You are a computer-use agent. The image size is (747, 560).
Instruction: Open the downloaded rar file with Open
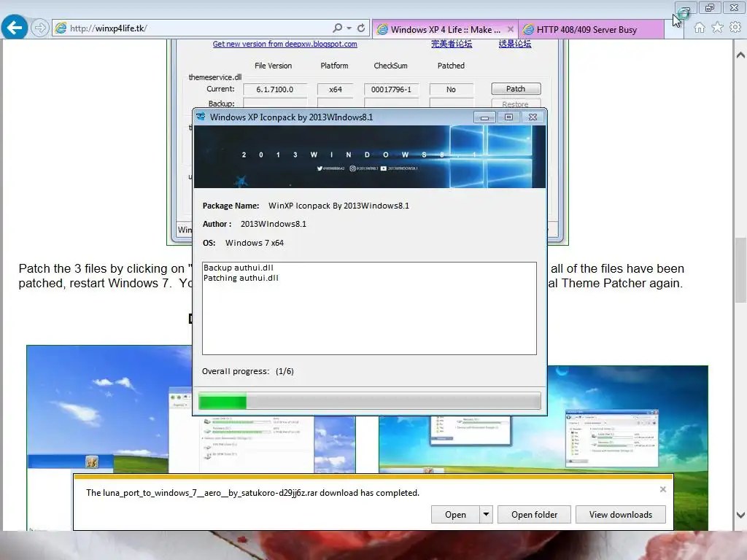point(455,515)
